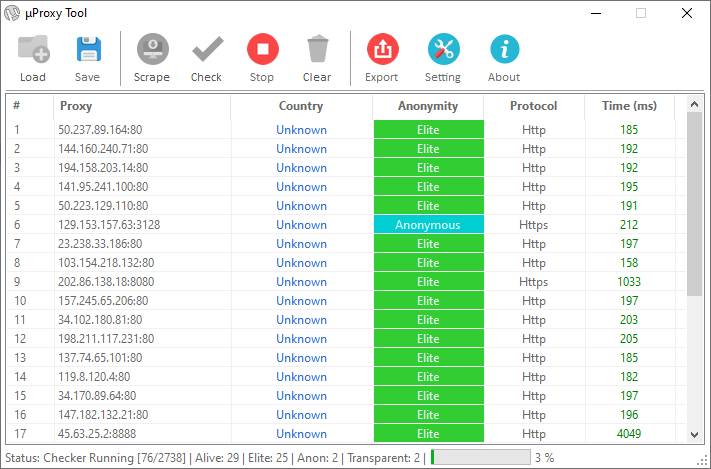Select proxy 141.95.241.100:80
The width and height of the screenshot is (711, 469).
(103, 187)
